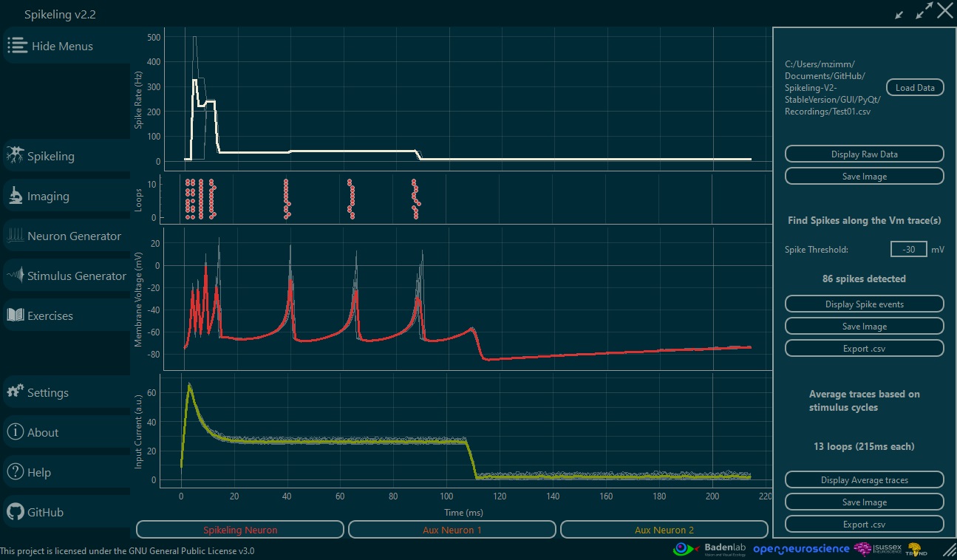Click the Hide Menus hamburger icon
The height and width of the screenshot is (560, 957).
coord(18,46)
